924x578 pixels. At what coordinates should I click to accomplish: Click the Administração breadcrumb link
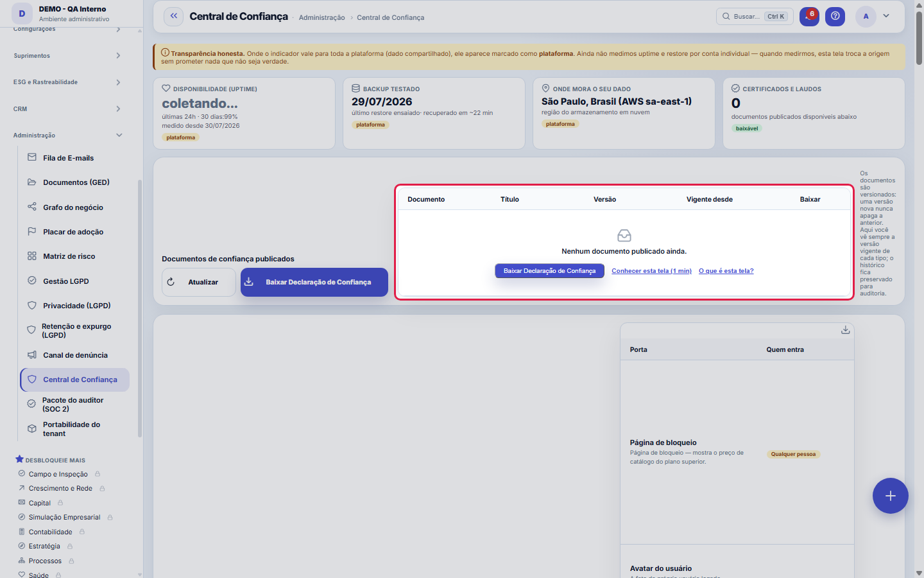[321, 17]
